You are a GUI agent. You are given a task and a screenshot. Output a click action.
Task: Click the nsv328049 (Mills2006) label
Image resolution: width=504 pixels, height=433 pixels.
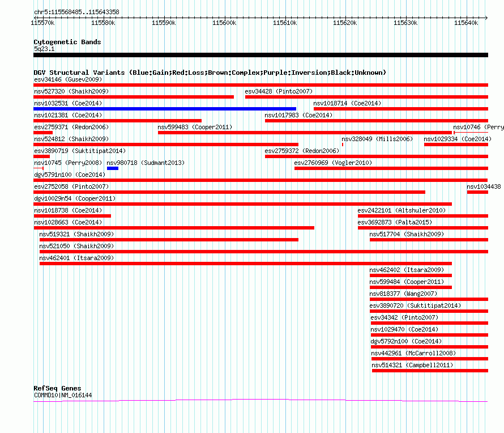(x=377, y=139)
